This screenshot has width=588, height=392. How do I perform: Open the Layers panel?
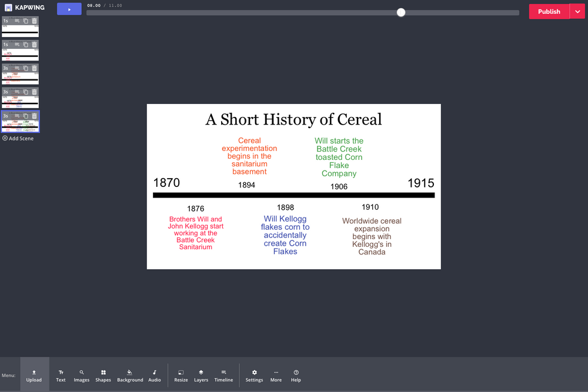point(201,374)
